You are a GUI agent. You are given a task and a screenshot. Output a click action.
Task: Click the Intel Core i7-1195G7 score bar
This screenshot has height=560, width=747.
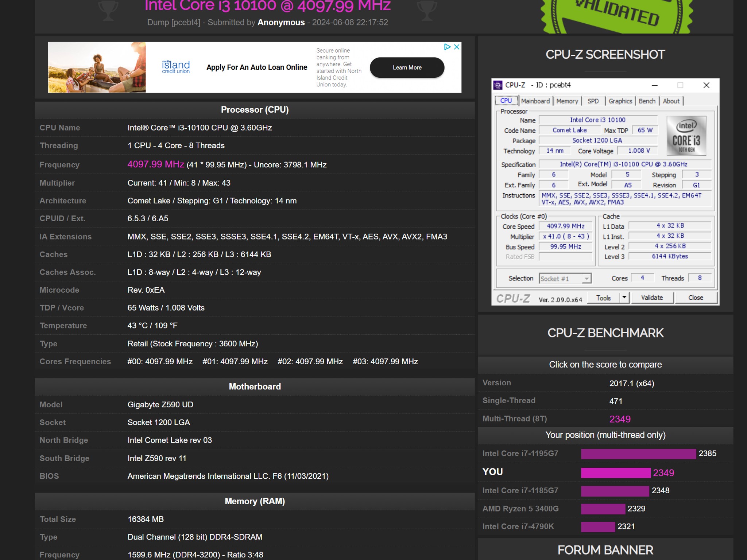(638, 454)
